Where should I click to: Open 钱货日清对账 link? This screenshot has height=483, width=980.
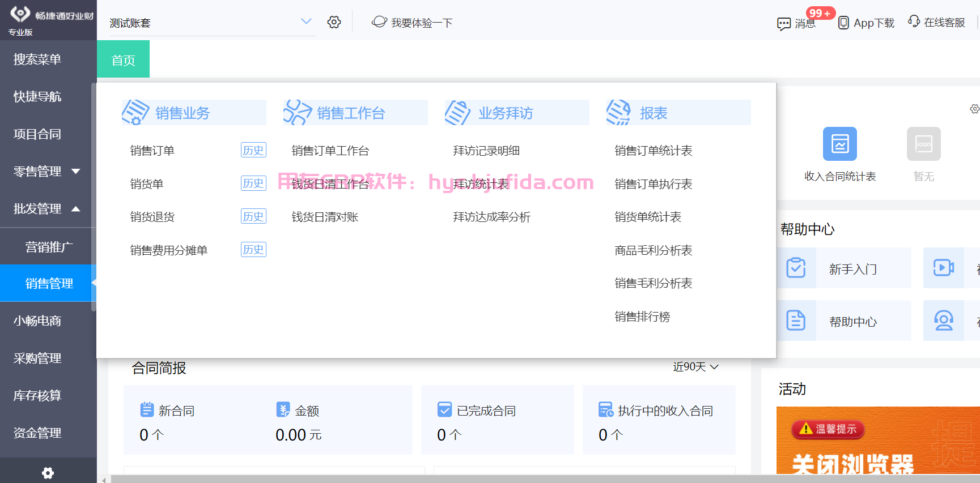(x=325, y=217)
